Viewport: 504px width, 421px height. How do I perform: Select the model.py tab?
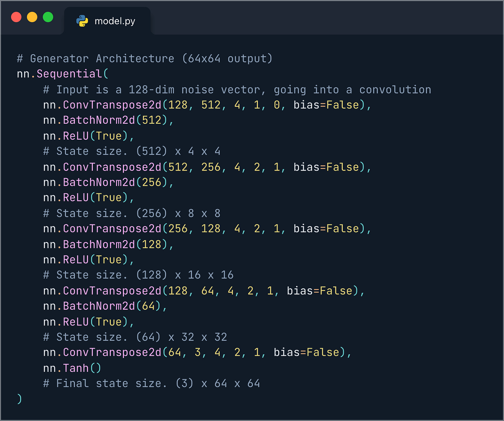(x=116, y=21)
